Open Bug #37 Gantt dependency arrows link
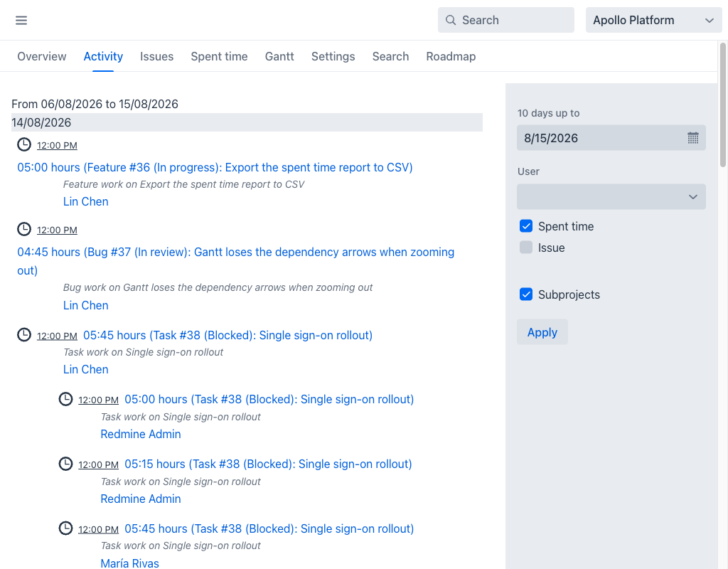Screen dimensions: 728x569 point(236,261)
